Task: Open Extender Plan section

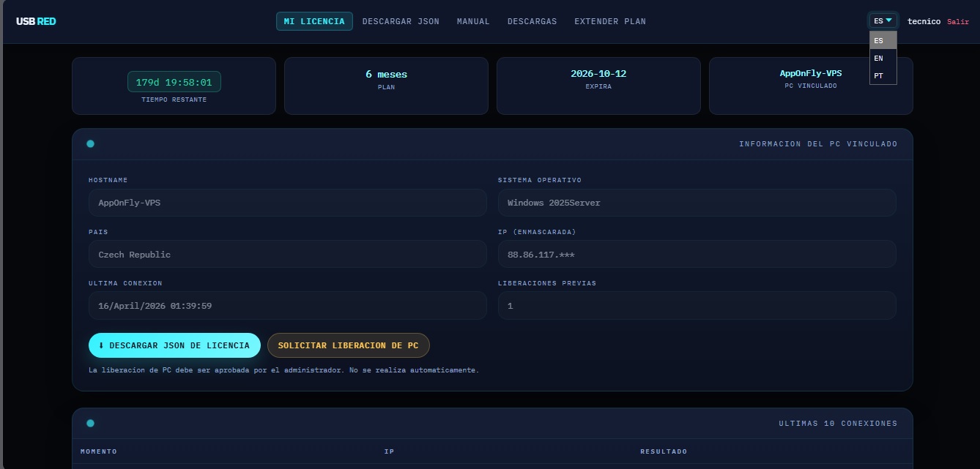Action: point(609,21)
